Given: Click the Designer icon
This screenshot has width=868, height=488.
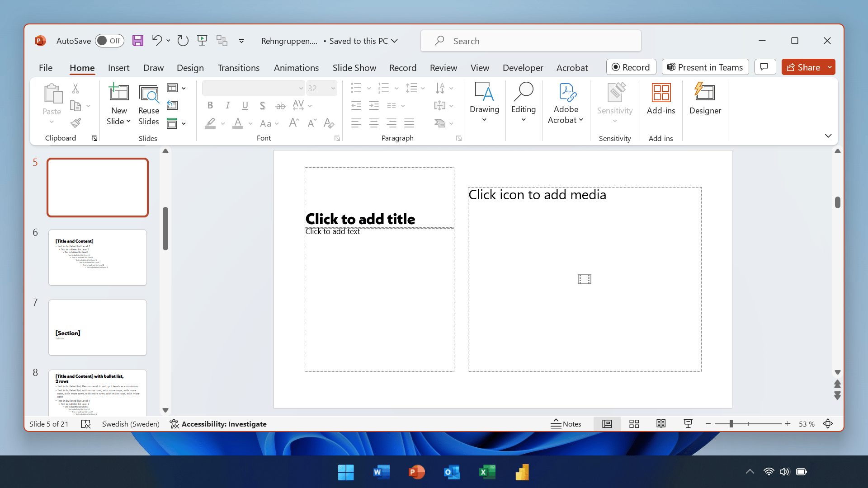Looking at the screenshot, I should (705, 99).
